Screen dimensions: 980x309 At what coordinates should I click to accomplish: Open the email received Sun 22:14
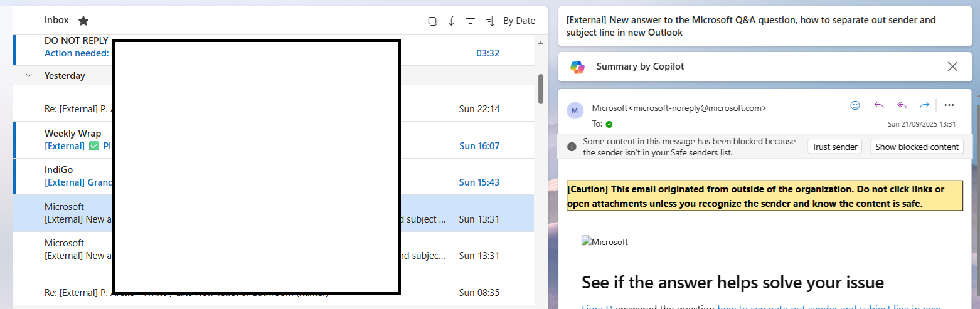tap(274, 103)
